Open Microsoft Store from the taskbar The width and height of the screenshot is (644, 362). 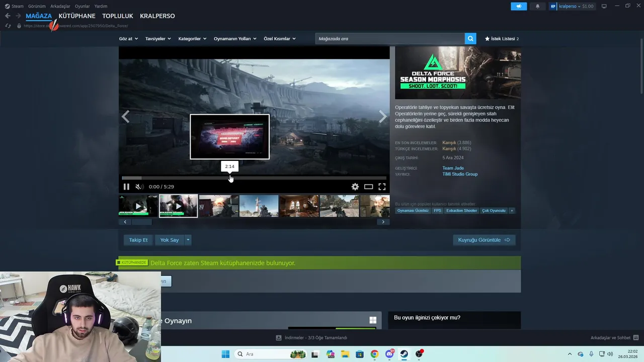pyautogui.click(x=360, y=354)
